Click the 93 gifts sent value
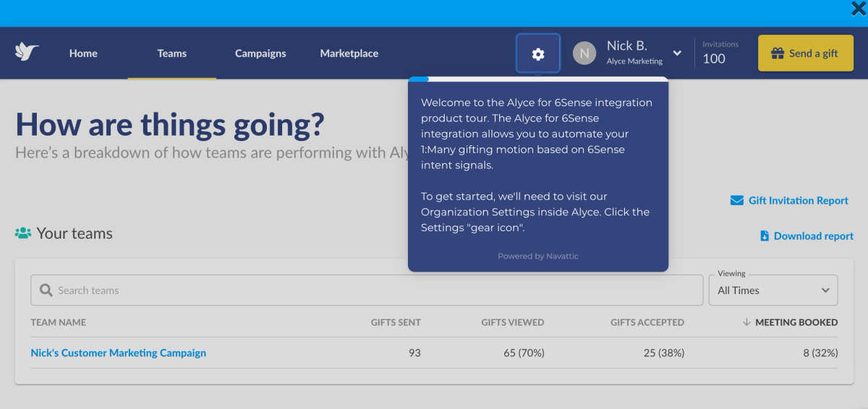This screenshot has width=868, height=409. pos(414,353)
